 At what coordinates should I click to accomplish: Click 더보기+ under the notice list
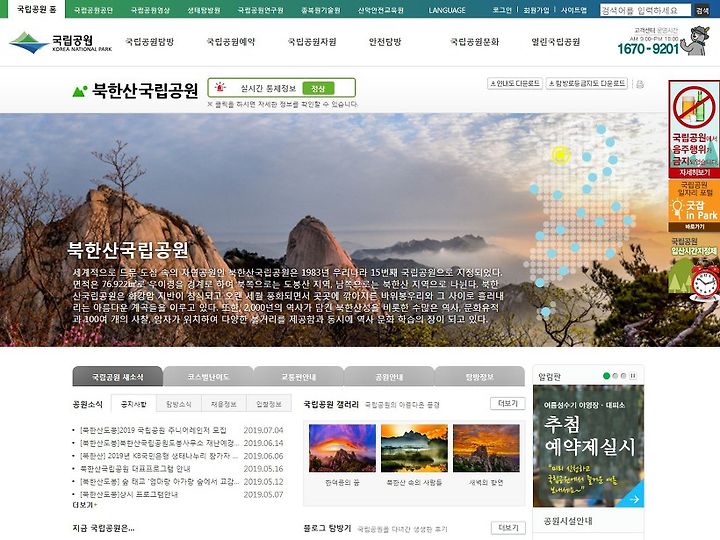click(84, 505)
